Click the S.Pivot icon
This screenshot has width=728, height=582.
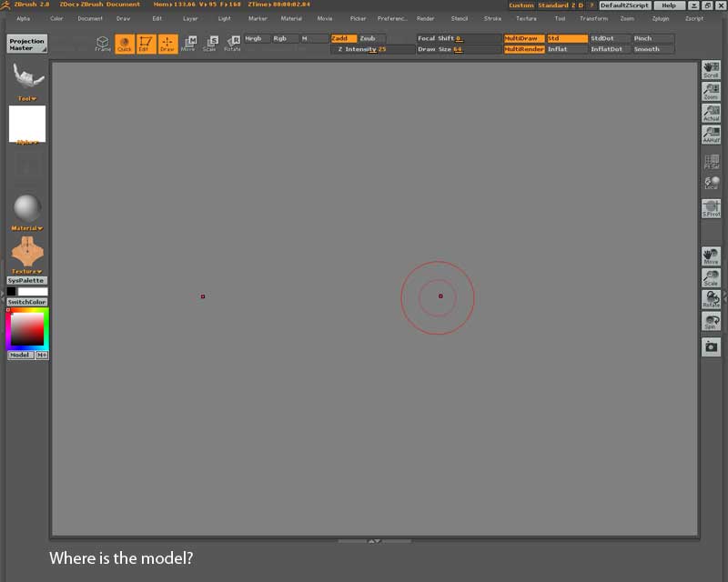click(711, 208)
